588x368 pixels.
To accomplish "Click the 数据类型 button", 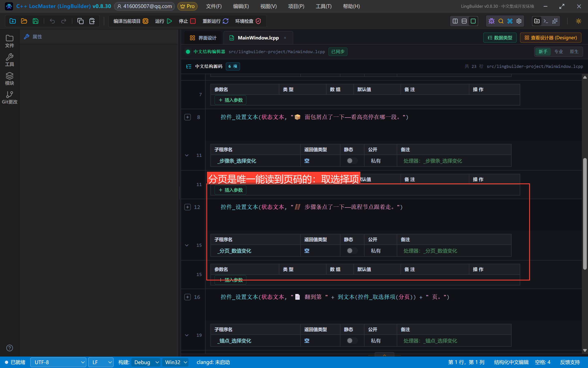I will [x=500, y=38].
